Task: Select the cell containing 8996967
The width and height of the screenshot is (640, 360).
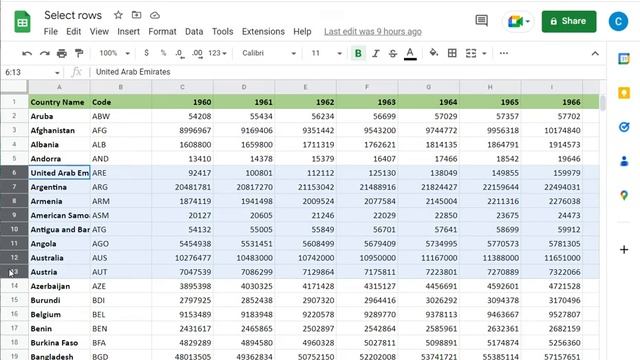Action: [x=182, y=131]
